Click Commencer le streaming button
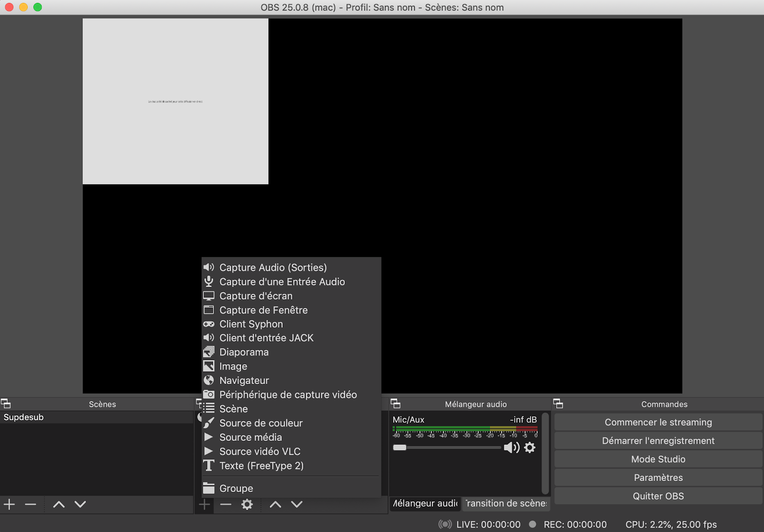This screenshot has height=532, width=764. click(658, 422)
